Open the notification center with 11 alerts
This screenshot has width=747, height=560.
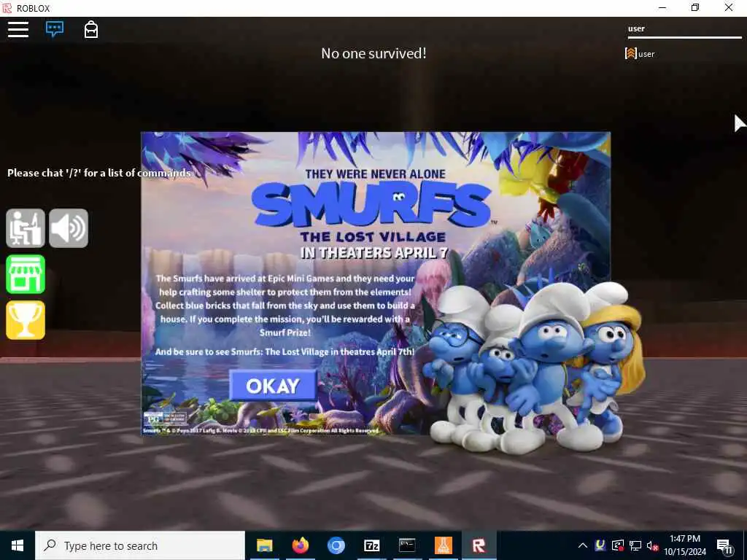[x=724, y=546]
